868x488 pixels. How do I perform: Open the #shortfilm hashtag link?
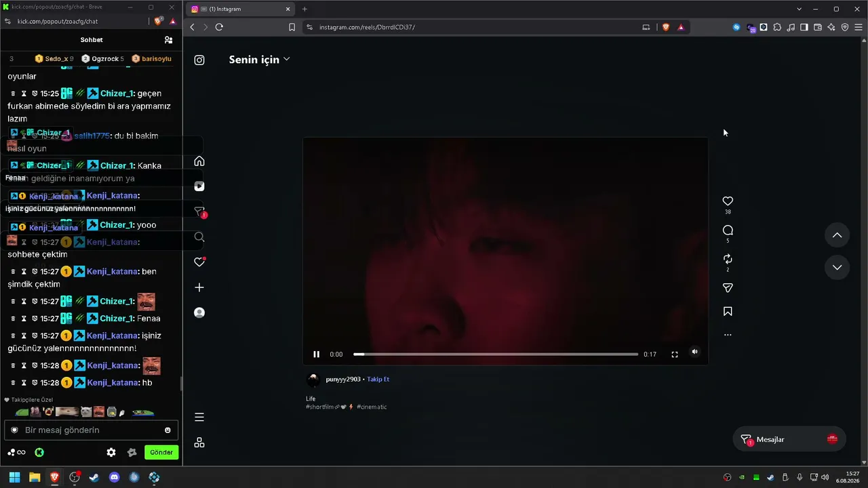(x=319, y=407)
